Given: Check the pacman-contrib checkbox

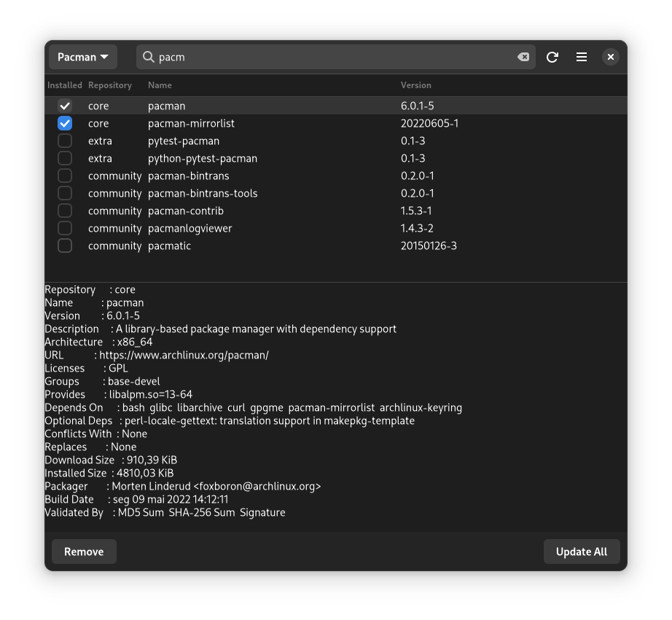Looking at the screenshot, I should (x=65, y=211).
